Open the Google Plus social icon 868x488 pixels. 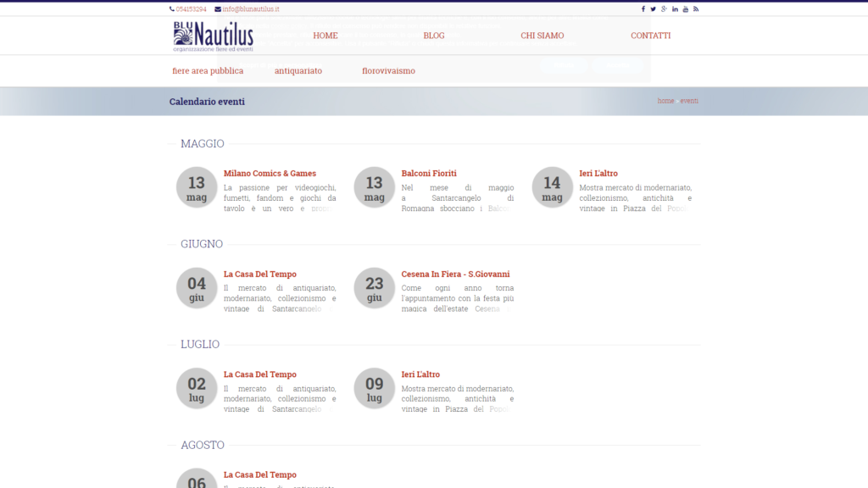pos(664,8)
